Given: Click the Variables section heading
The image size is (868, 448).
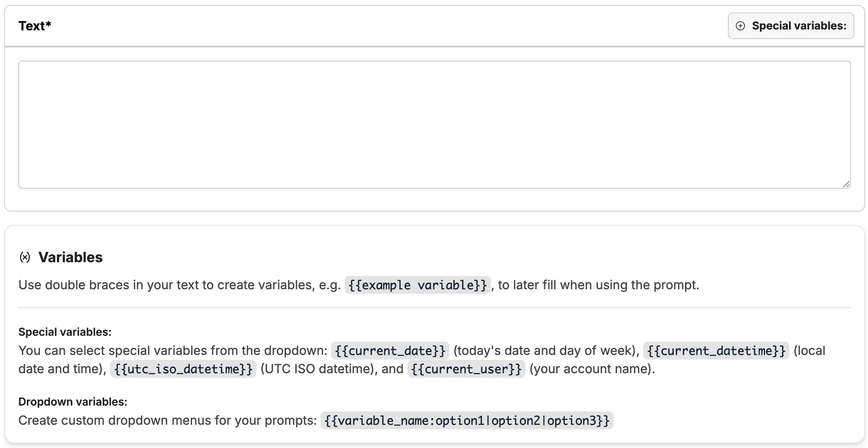Looking at the screenshot, I should coord(70,257).
